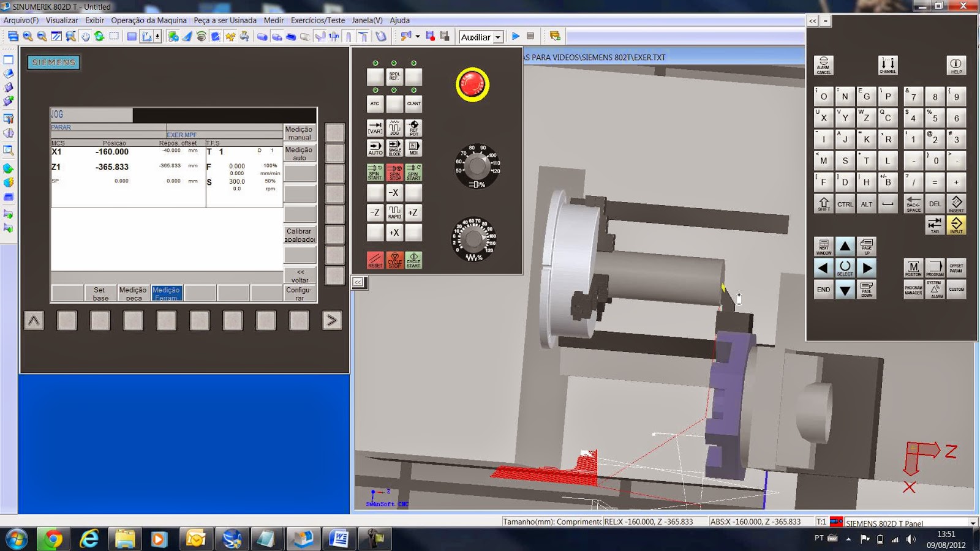Activate the MDI mode key
This screenshot has height=551, width=980.
[x=413, y=148]
